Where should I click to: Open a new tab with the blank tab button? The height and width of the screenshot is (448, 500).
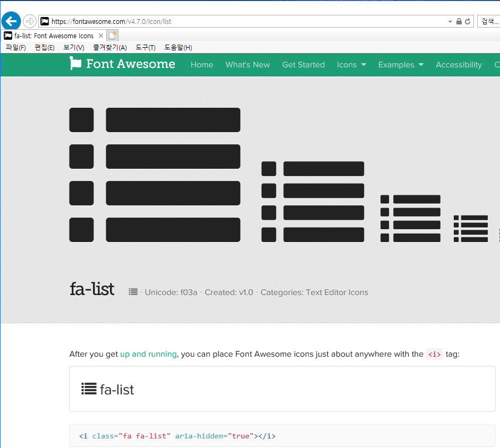pyautogui.click(x=112, y=36)
